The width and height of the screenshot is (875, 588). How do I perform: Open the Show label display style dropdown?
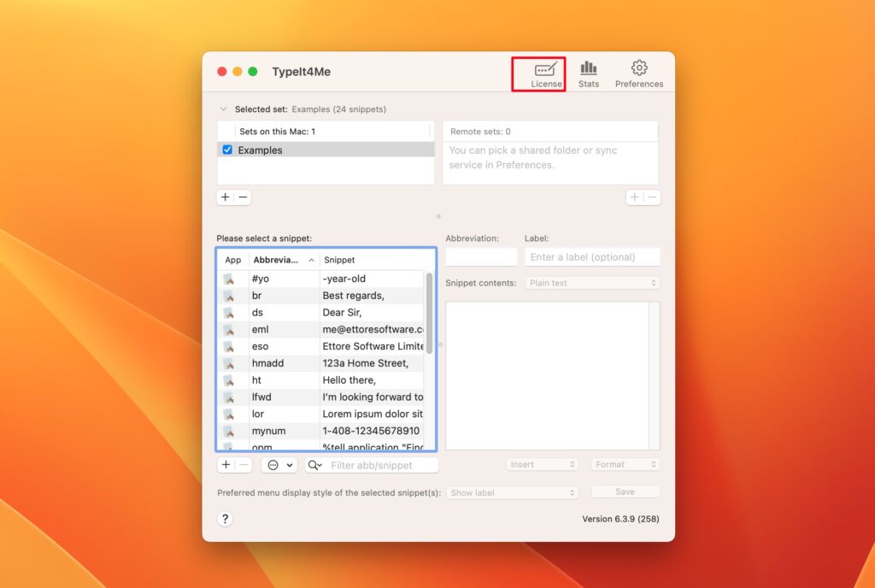click(x=511, y=492)
